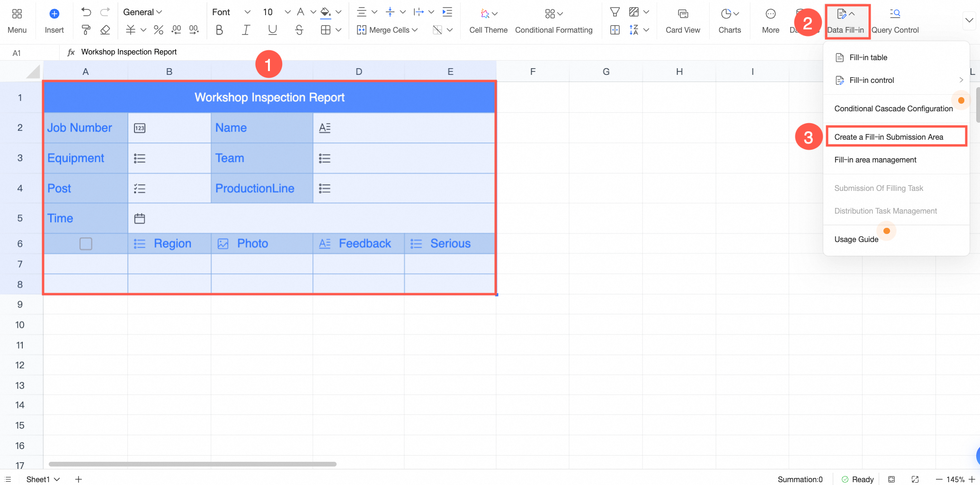980x485 pixels.
Task: Click the fit-to-screen icon in status bar
Action: point(891,479)
